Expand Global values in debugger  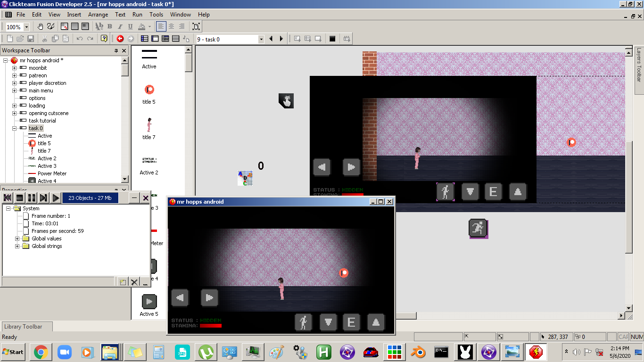[17, 239]
